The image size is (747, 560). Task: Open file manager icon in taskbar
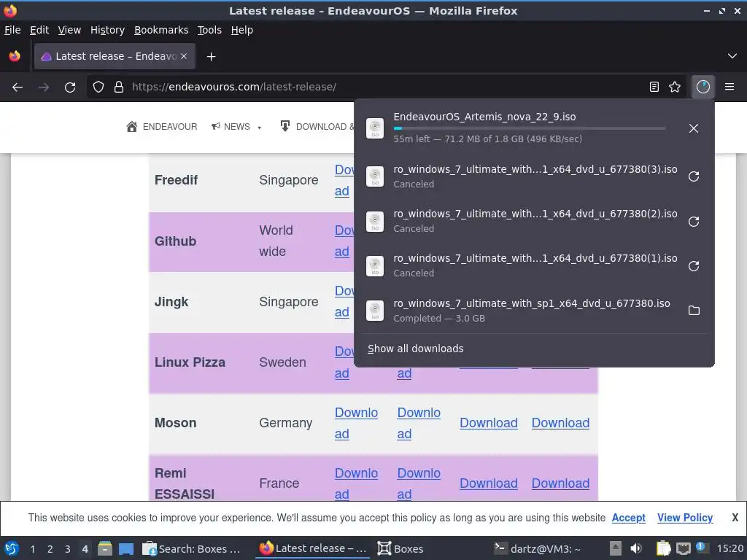(105, 548)
